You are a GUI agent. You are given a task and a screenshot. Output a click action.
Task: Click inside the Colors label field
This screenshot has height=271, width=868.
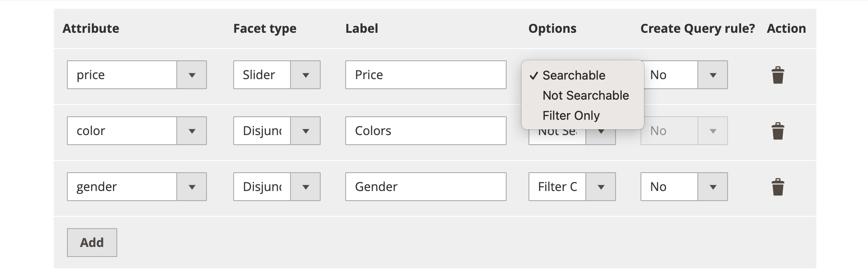coord(425,130)
